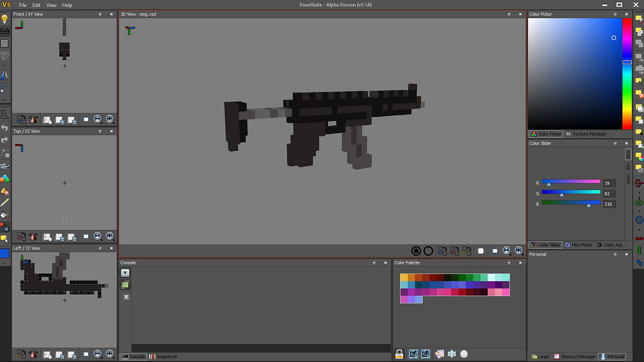Open the Console panel options dropdown
The height and width of the screenshot is (362, 644).
(374, 263)
